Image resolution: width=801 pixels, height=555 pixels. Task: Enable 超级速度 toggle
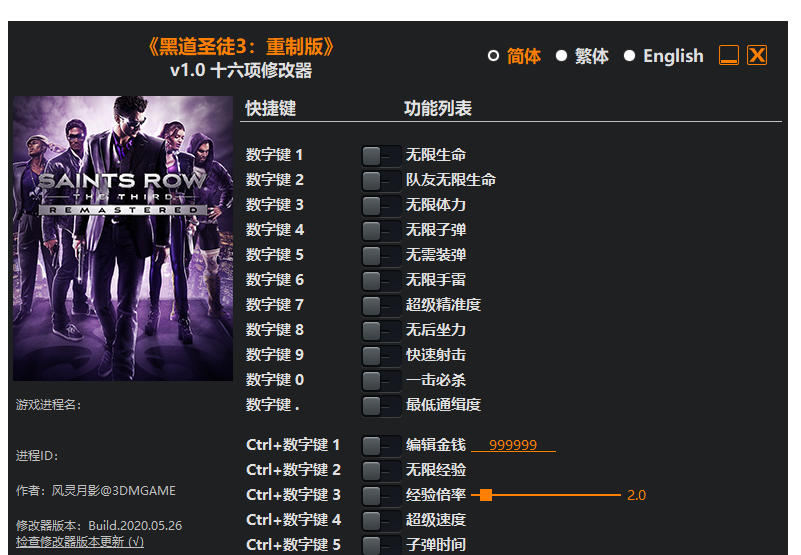381,521
